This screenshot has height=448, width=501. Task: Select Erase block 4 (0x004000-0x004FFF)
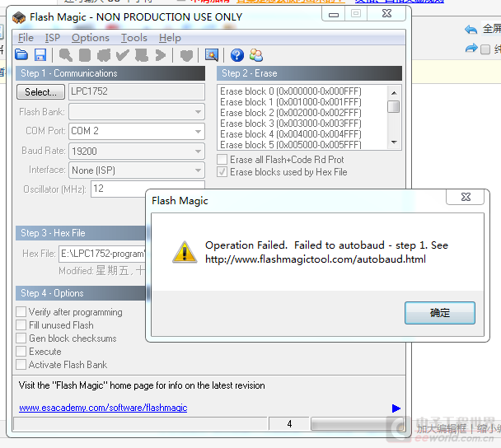pyautogui.click(x=291, y=134)
